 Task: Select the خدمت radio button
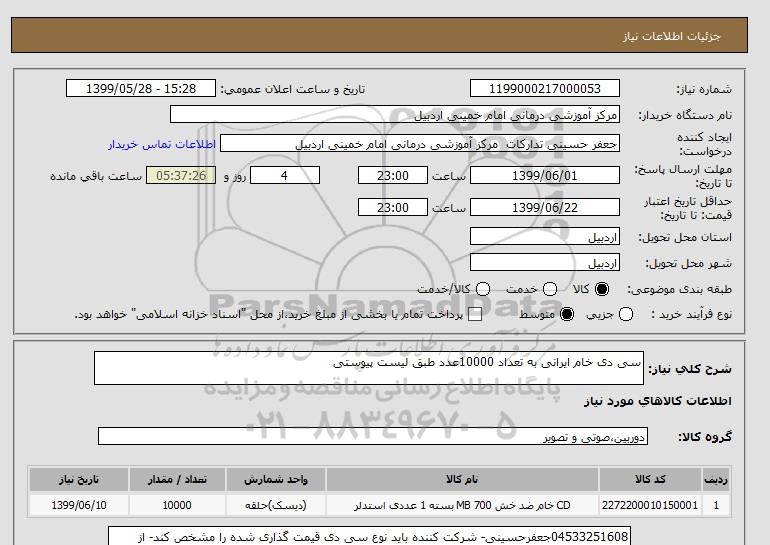(x=550, y=289)
